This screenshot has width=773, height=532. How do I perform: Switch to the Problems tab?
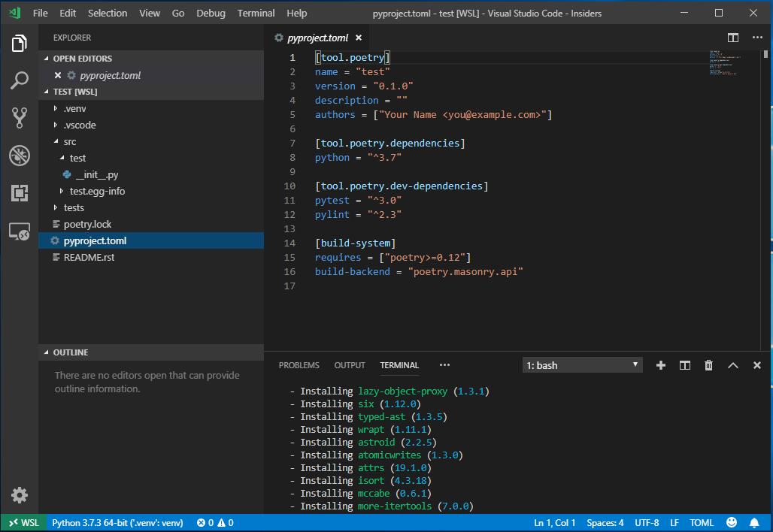(x=299, y=365)
